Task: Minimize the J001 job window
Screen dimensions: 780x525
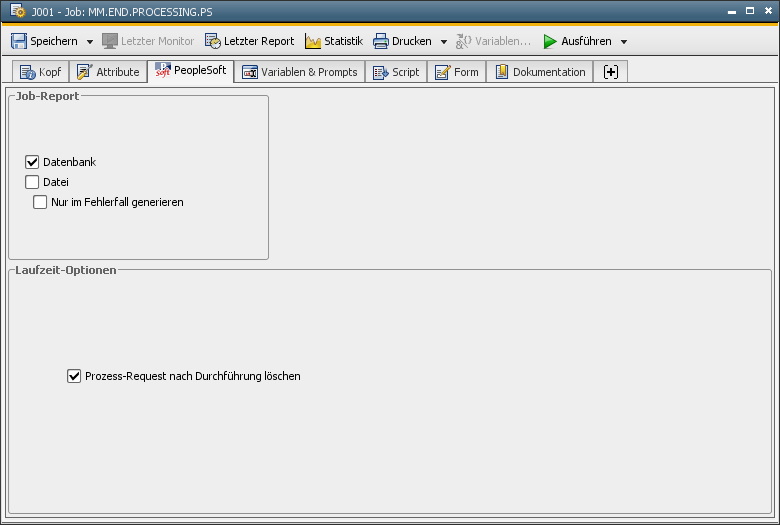Action: click(x=731, y=11)
